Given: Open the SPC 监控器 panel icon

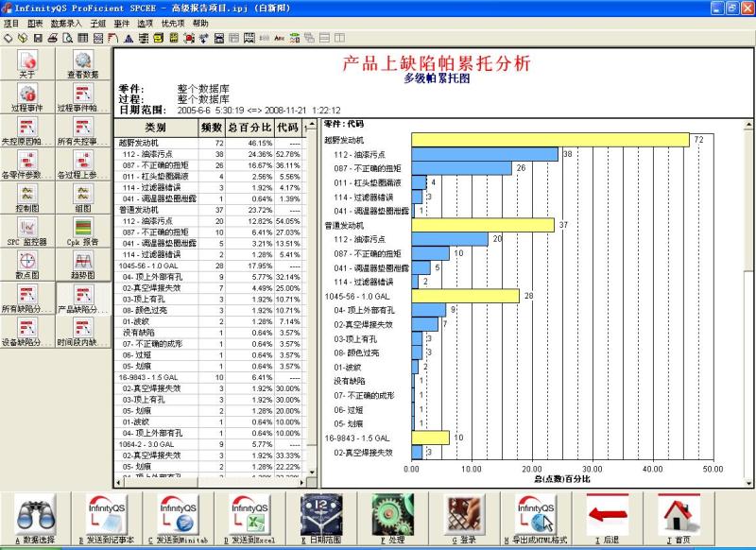Looking at the screenshot, I should [x=27, y=232].
